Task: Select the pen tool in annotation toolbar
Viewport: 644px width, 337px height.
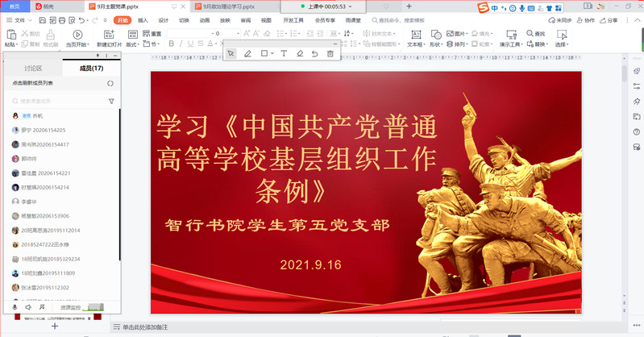Action: click(247, 53)
